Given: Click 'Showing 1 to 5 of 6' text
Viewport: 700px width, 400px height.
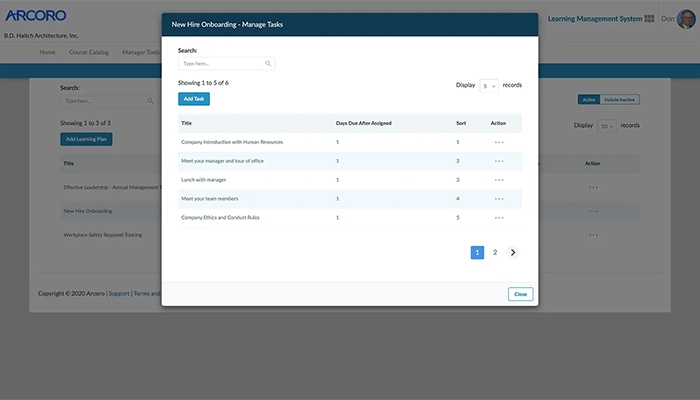Looking at the screenshot, I should click(203, 83).
